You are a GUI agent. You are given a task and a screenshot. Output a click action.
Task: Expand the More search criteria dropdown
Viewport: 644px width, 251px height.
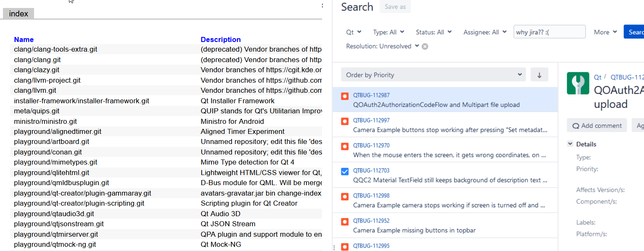(605, 32)
